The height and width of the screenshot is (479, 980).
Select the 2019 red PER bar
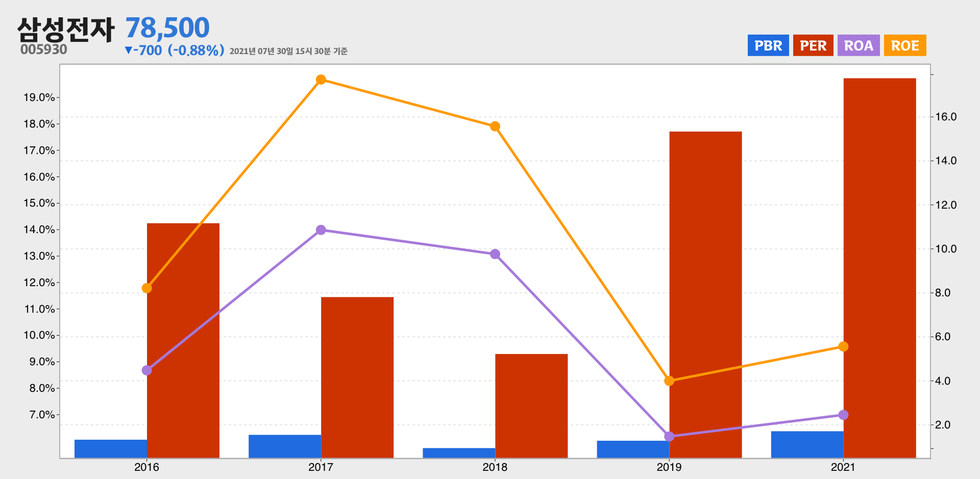(x=705, y=295)
